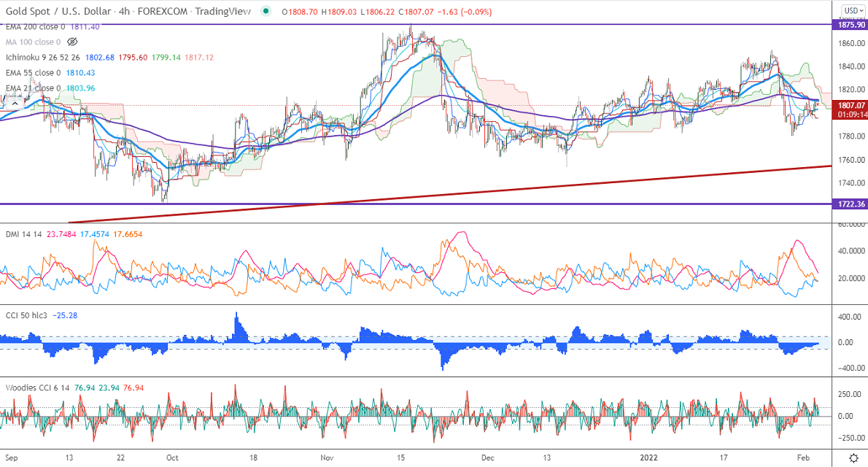The height and width of the screenshot is (467, 868).
Task: Click the Oct label on time axis
Action: tap(172, 458)
